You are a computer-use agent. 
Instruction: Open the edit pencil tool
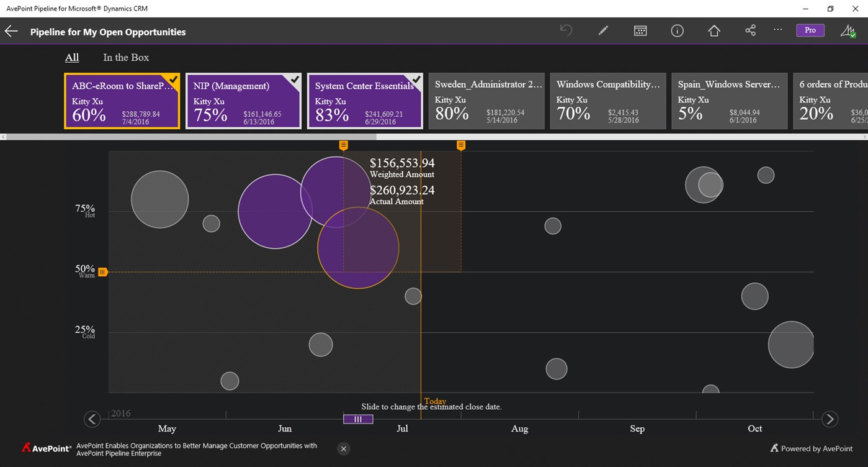tap(602, 30)
